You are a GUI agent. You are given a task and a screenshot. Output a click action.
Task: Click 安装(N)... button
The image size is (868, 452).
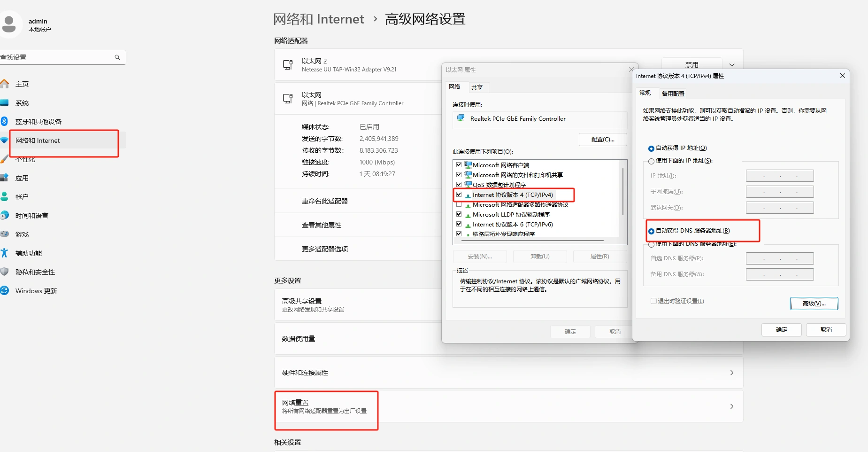(x=480, y=257)
